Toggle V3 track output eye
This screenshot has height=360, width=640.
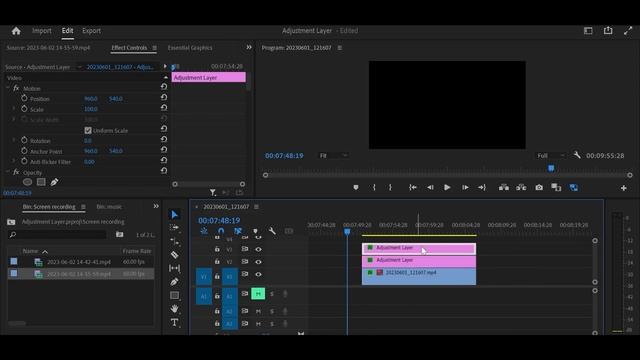258,249
